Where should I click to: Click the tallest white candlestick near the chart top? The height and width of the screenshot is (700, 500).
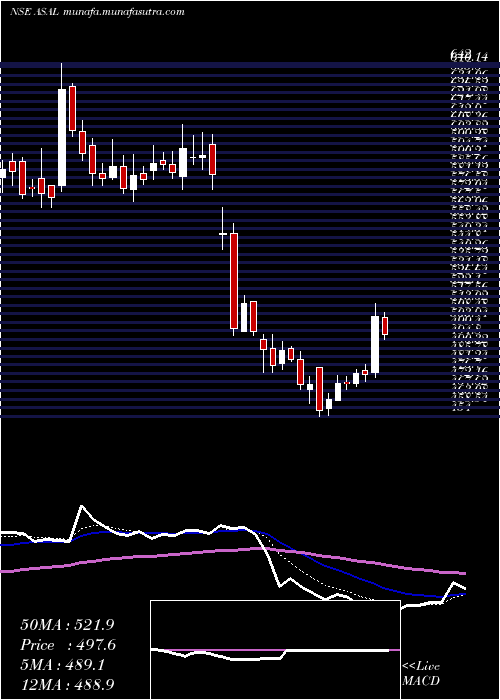62,137
